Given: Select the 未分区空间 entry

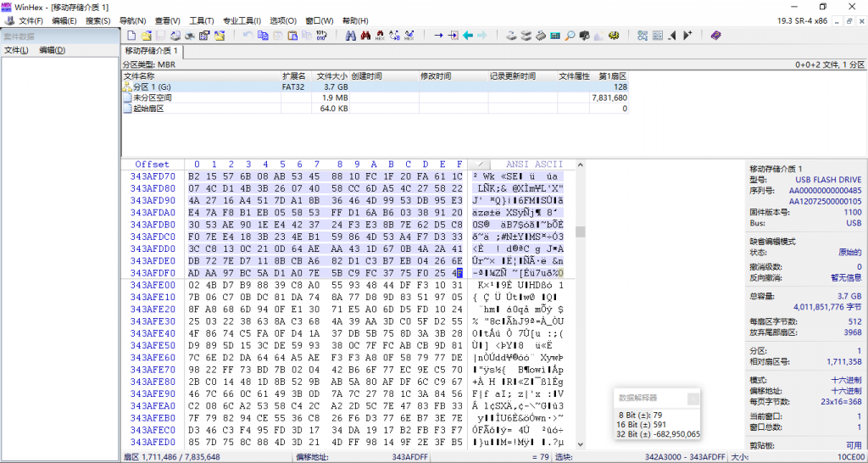Looking at the screenshot, I should click(152, 98).
